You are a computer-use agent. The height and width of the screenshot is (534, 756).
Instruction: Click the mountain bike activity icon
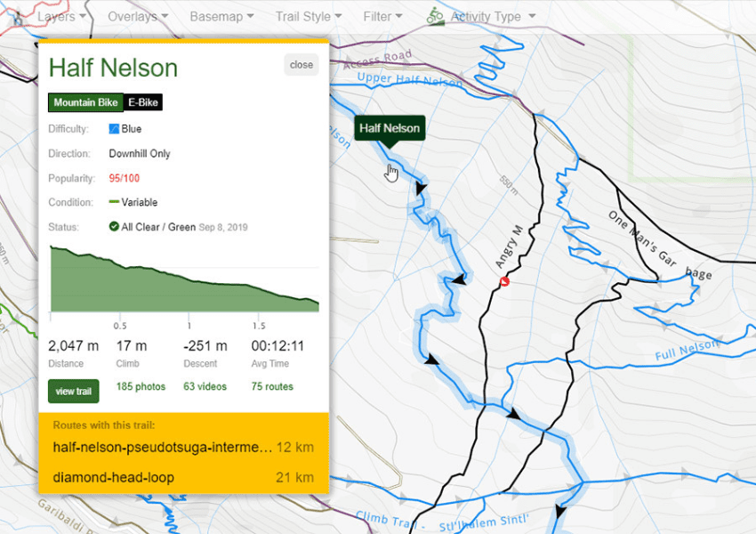[x=435, y=16]
